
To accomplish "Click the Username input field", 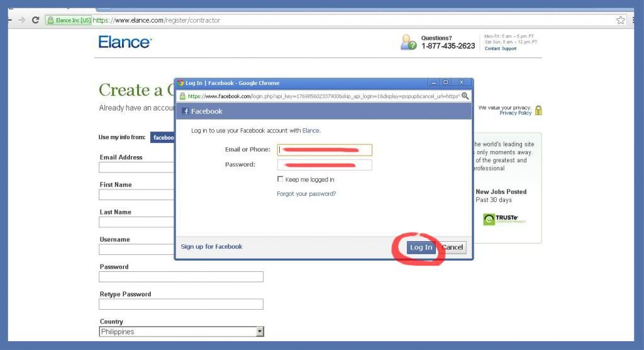I will pyautogui.click(x=136, y=249).
